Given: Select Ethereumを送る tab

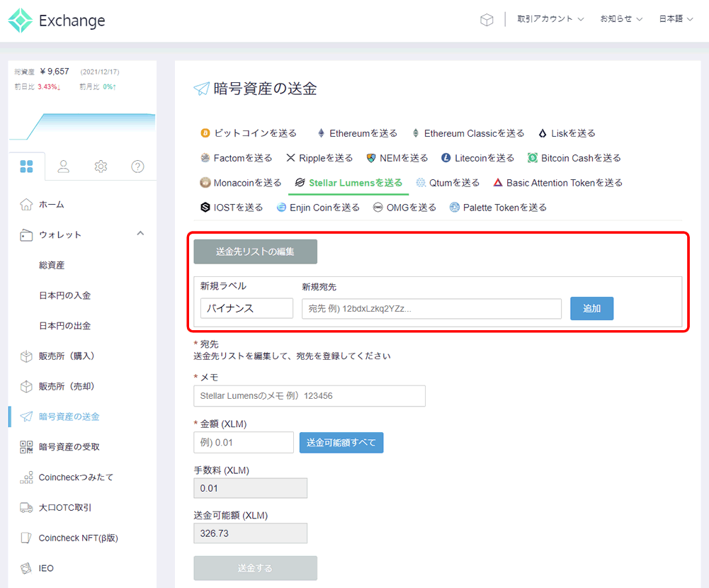Looking at the screenshot, I should point(357,133).
